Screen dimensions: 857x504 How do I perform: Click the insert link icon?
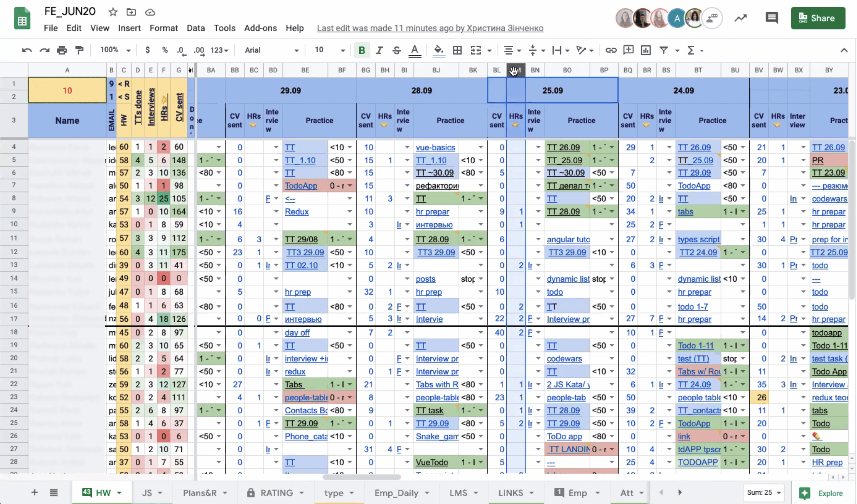(611, 50)
